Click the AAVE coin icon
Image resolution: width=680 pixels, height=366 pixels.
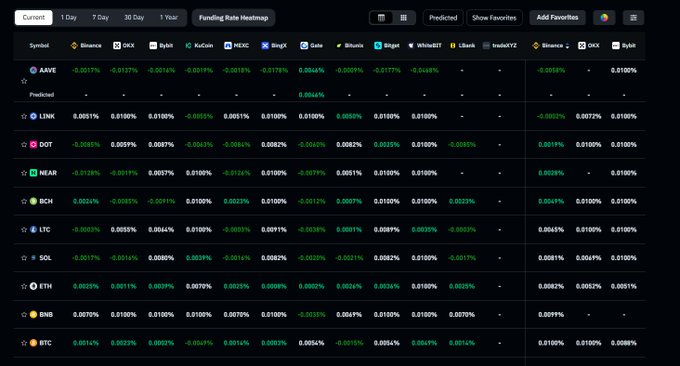point(33,70)
